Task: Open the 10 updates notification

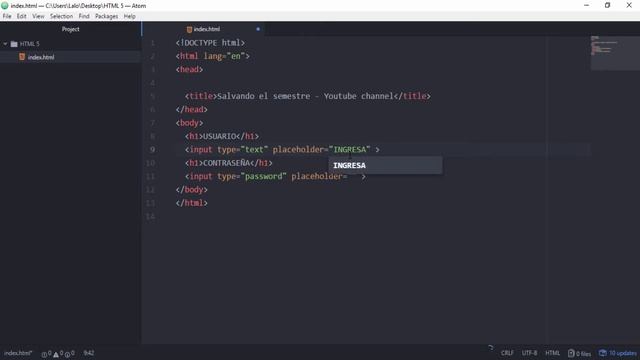Action: click(618, 353)
